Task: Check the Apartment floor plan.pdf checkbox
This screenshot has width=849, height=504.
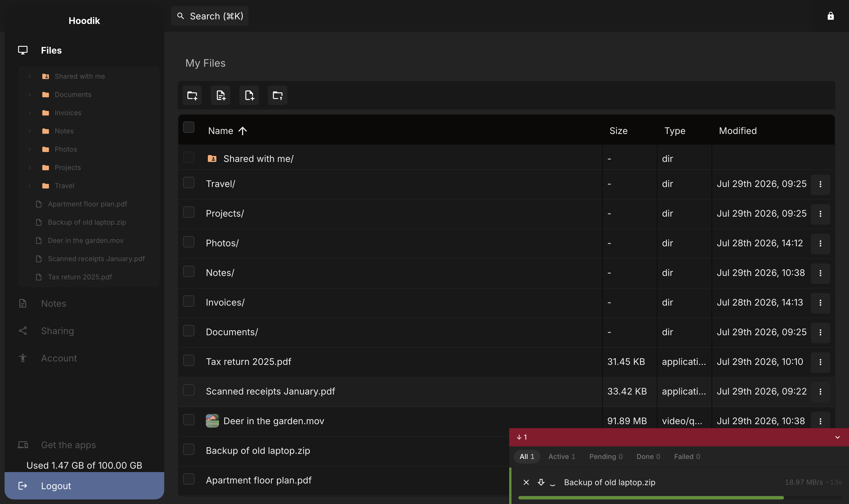Action: pyautogui.click(x=189, y=479)
